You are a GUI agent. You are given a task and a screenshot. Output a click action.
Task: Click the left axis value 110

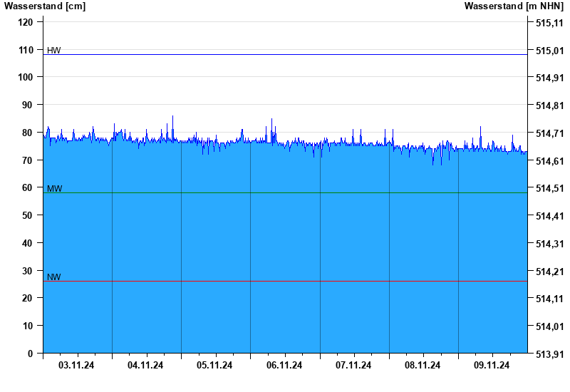26,50
